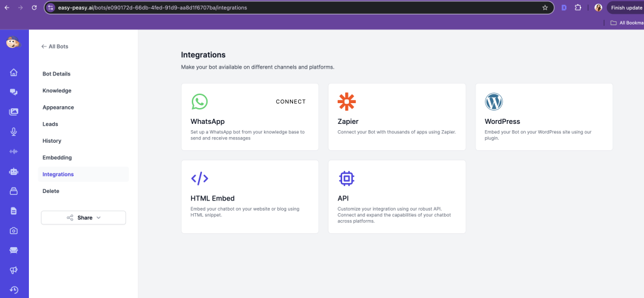The image size is (644, 298).
Task: Go back via All Bots link
Action: tap(55, 47)
